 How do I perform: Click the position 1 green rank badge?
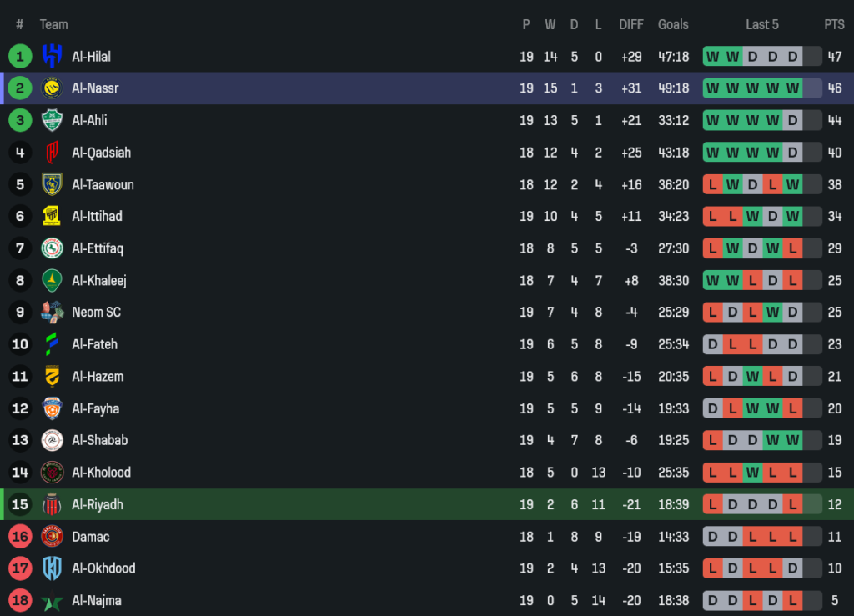coord(20,56)
